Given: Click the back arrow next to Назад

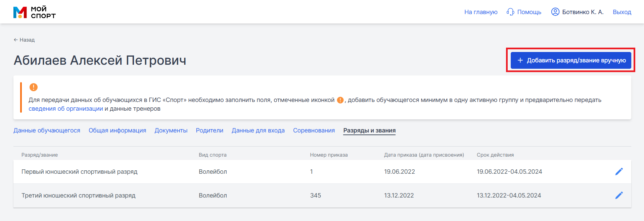Looking at the screenshot, I should (15, 40).
